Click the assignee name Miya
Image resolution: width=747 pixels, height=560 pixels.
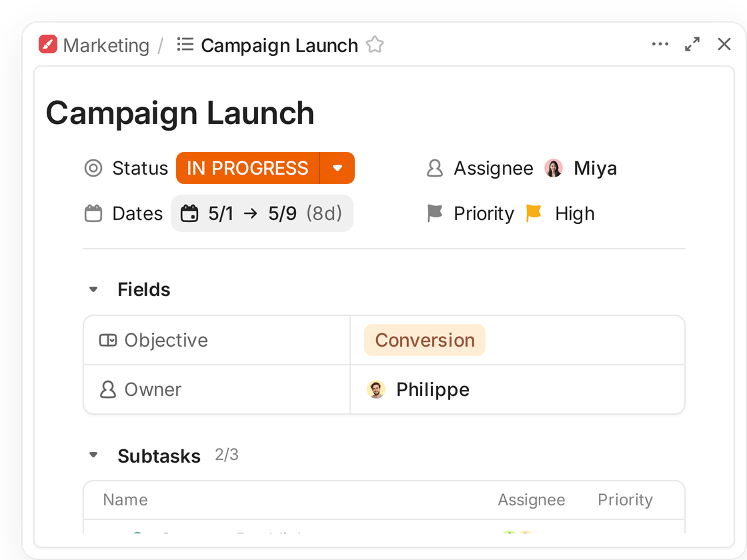coord(595,168)
